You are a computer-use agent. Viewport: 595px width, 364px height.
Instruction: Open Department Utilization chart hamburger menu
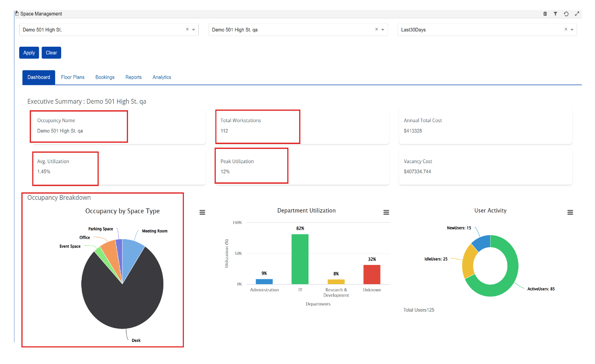point(386,212)
